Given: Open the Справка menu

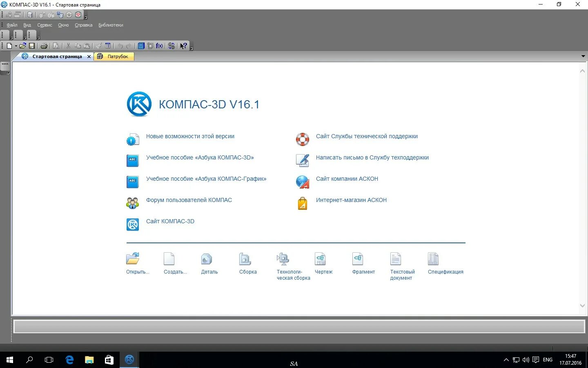Looking at the screenshot, I should (84, 25).
